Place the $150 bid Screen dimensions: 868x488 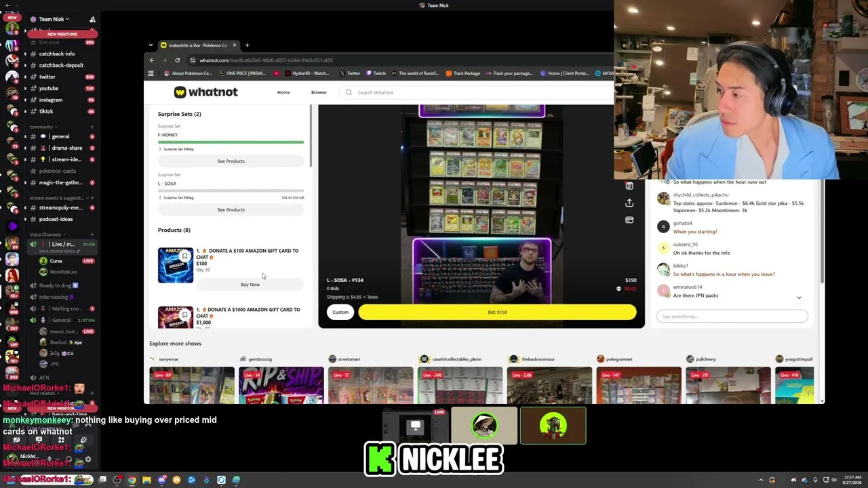[x=497, y=312]
